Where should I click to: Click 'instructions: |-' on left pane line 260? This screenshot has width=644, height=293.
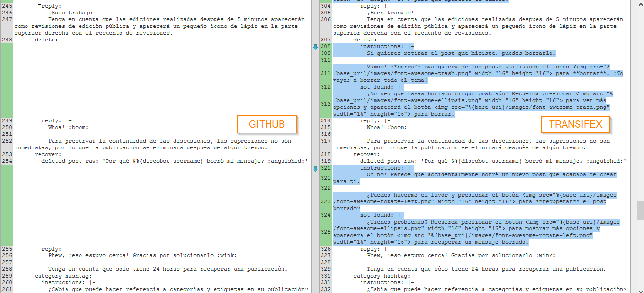point(68,283)
